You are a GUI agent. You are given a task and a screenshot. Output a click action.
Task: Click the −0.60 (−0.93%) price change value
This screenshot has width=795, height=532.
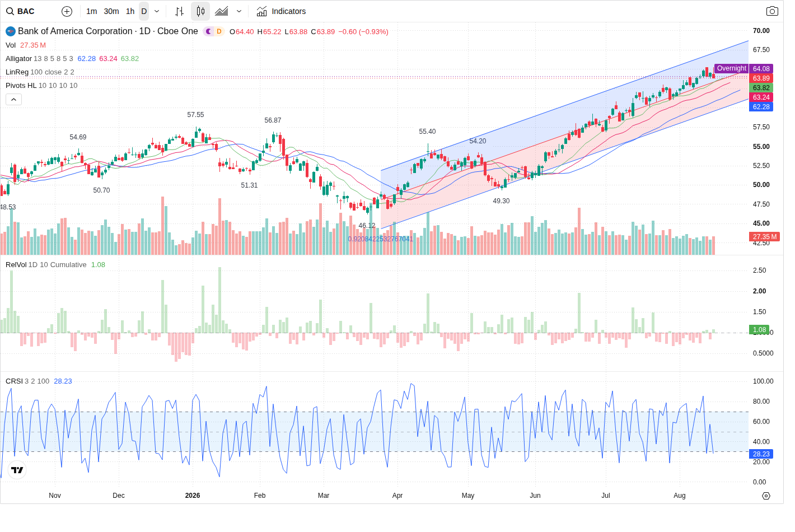click(x=363, y=32)
